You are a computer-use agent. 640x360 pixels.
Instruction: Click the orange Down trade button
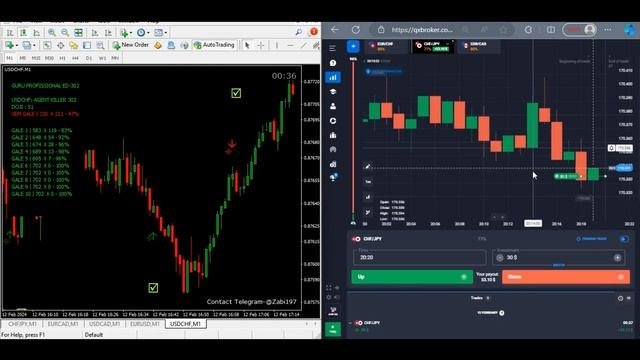(x=566, y=277)
